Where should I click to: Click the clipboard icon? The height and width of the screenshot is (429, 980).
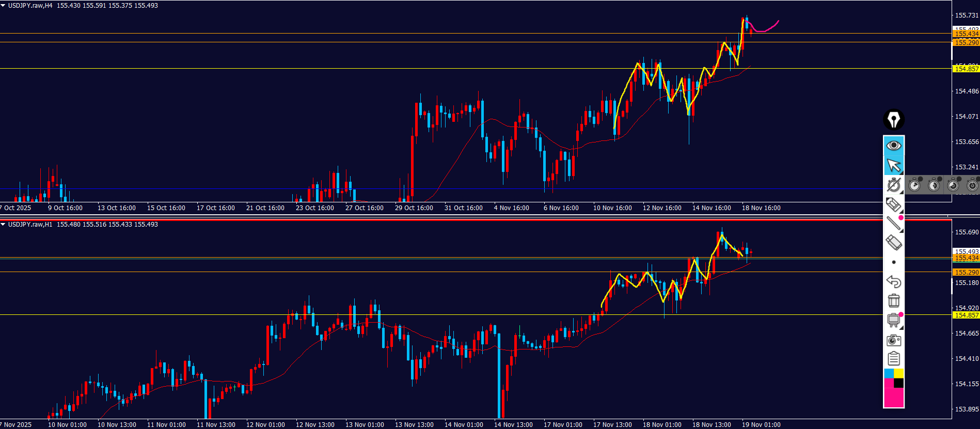pyautogui.click(x=893, y=359)
